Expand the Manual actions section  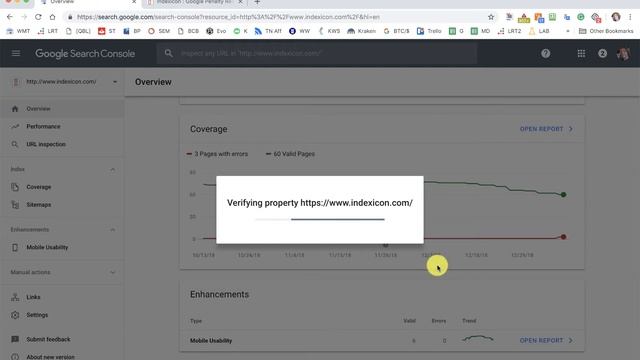(113, 272)
